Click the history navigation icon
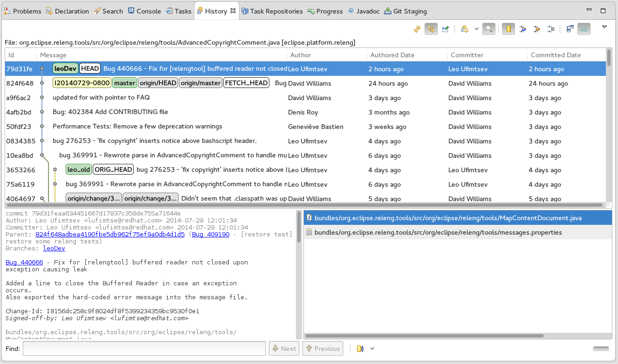Image resolution: width=618 pixels, height=364 pixels. (x=465, y=29)
